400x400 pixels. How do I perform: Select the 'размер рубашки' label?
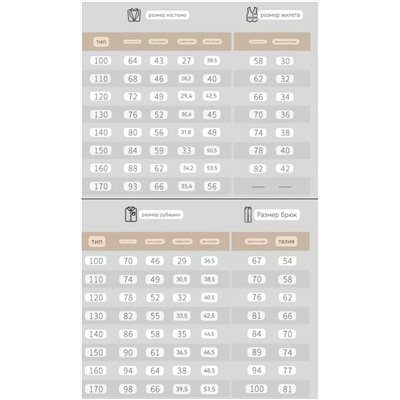click(161, 215)
